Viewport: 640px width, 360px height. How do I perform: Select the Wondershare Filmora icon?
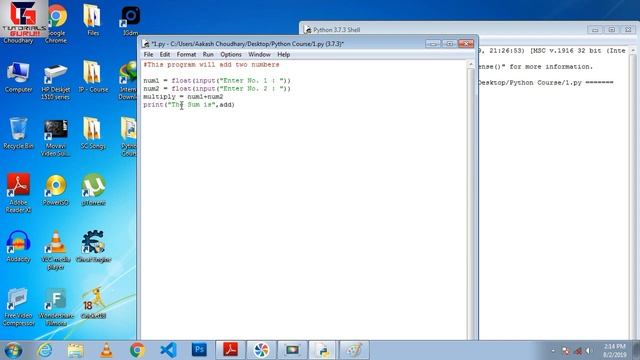(56, 307)
